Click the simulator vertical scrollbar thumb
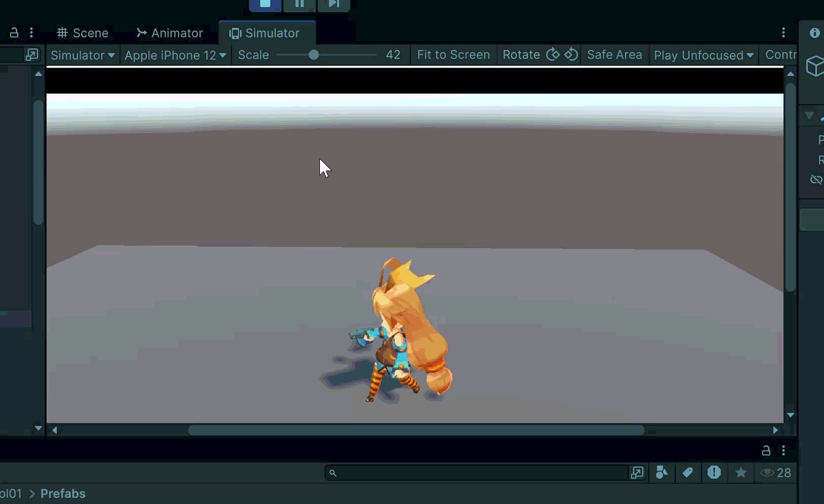This screenshot has width=824, height=504. 791,187
